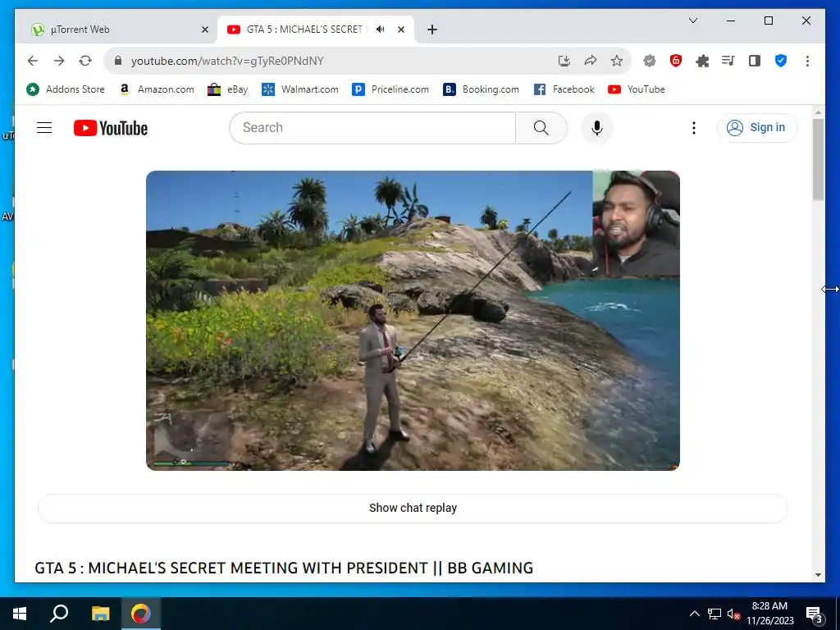The width and height of the screenshot is (840, 630).
Task: Open media controls icon in toolbar
Action: click(728, 61)
